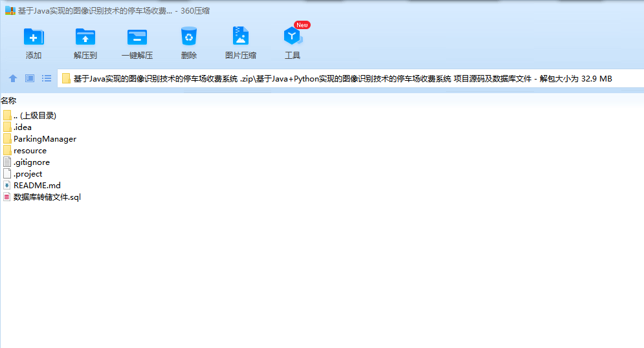Select the '.idea' name text
Image resolution: width=644 pixels, height=348 pixels.
22,127
